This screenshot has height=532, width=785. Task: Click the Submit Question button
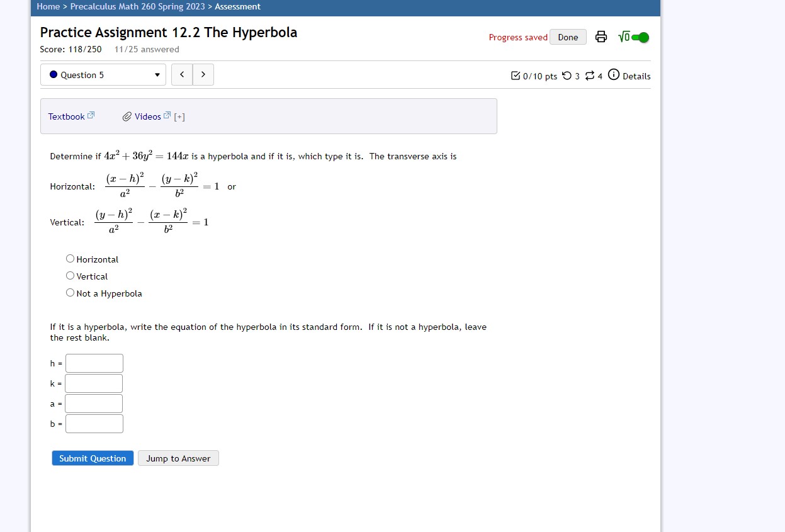click(92, 458)
